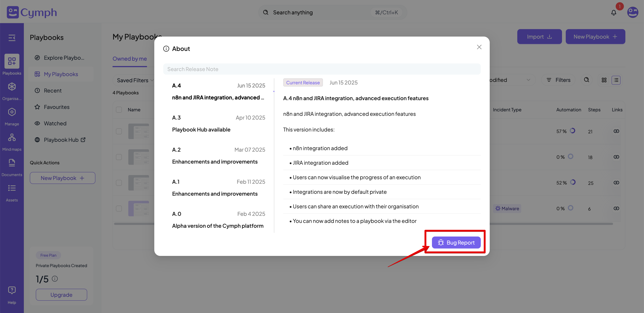Open the notifications bell icon

point(613,12)
